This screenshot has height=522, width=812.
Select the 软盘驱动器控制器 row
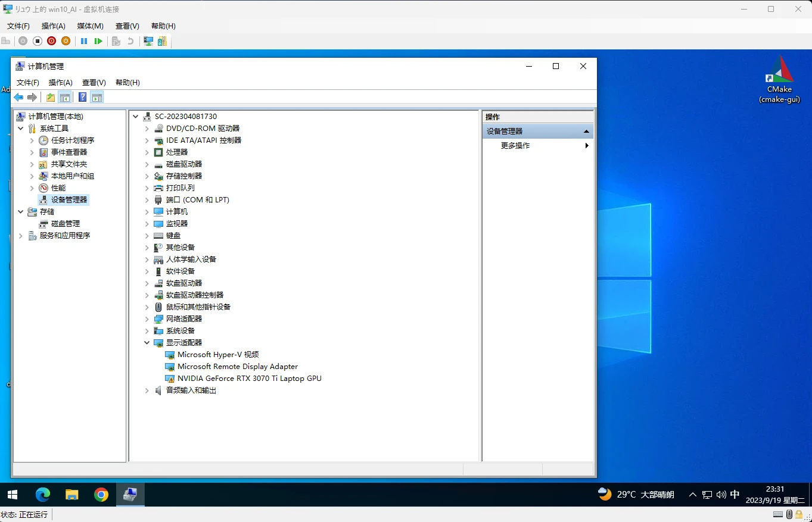tap(188, 295)
